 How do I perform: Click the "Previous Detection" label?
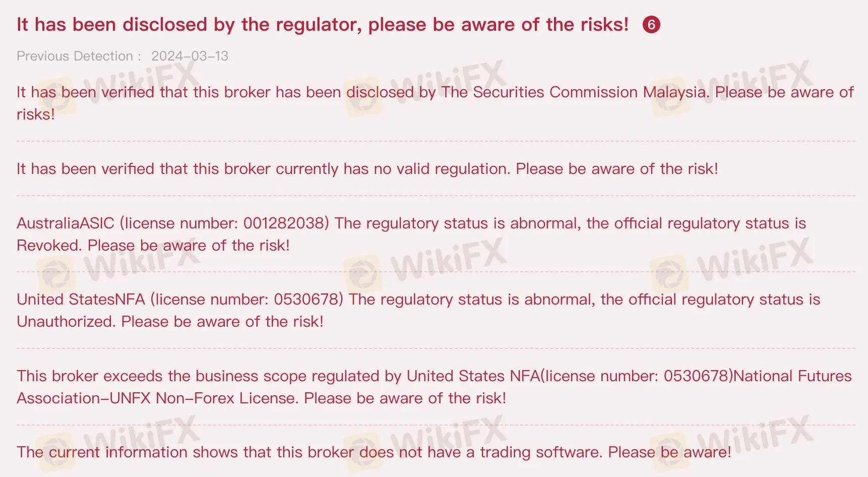(x=75, y=56)
